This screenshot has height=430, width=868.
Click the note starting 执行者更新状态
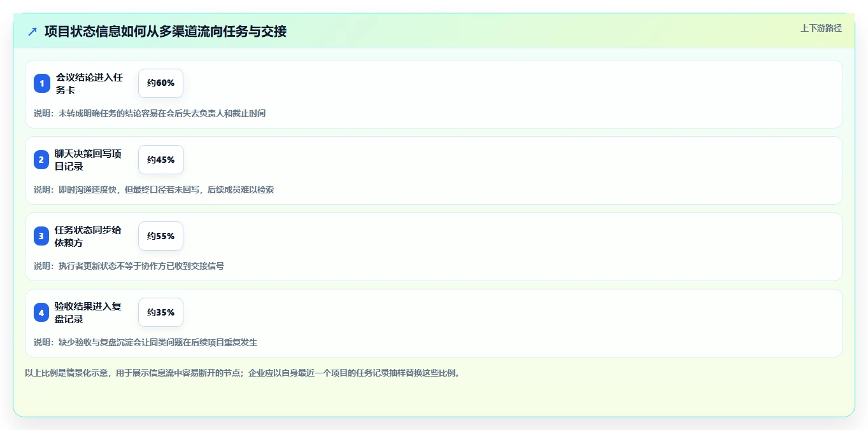pos(129,266)
